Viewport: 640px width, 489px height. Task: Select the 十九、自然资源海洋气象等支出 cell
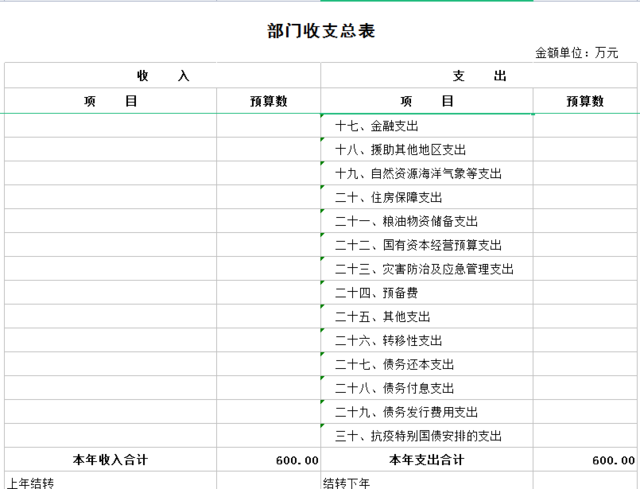pos(418,174)
